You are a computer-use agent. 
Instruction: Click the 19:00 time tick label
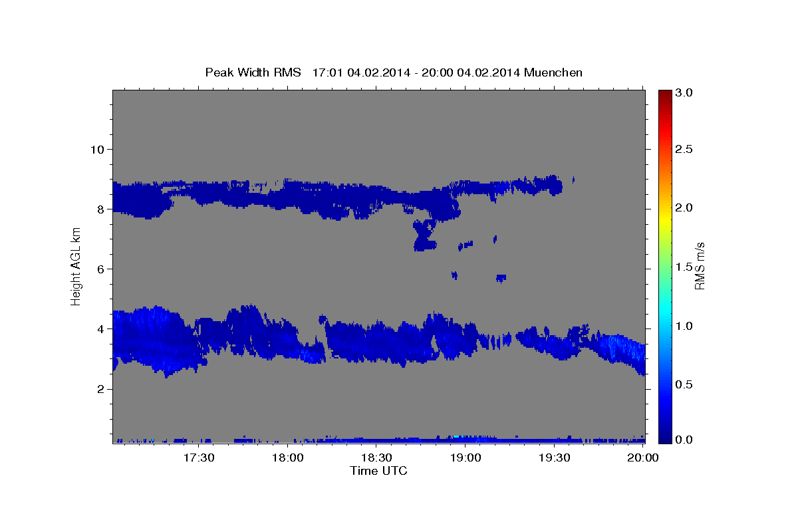(465, 458)
